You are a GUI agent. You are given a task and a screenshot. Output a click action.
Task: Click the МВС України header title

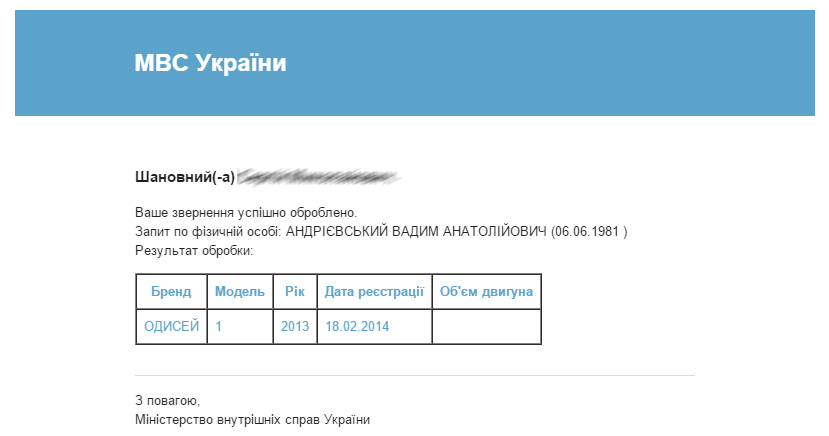(210, 63)
